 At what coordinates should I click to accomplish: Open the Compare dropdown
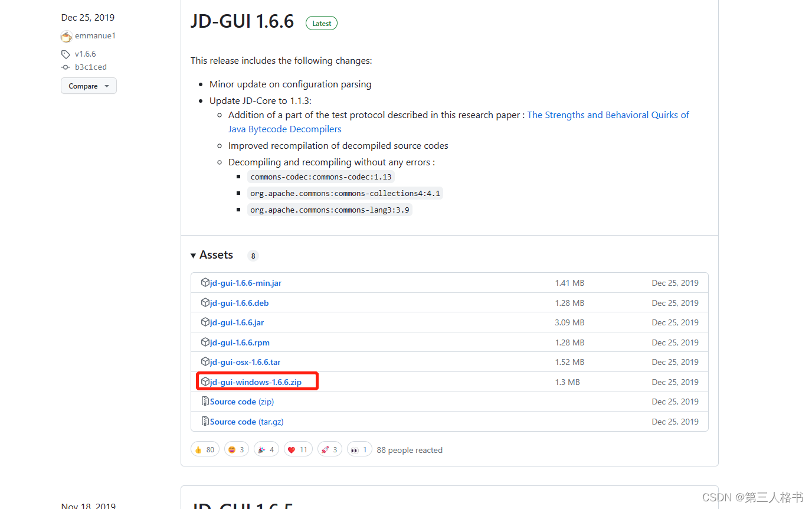tap(89, 86)
